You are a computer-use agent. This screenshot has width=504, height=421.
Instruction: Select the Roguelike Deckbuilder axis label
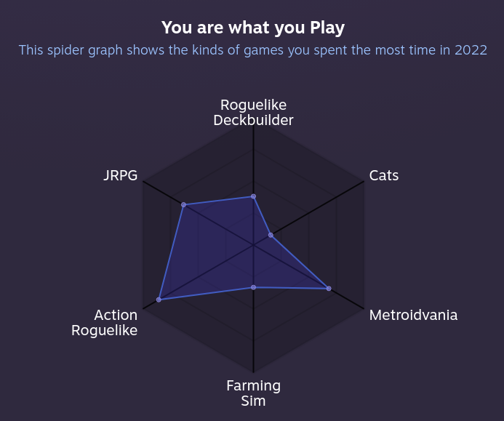253,113
